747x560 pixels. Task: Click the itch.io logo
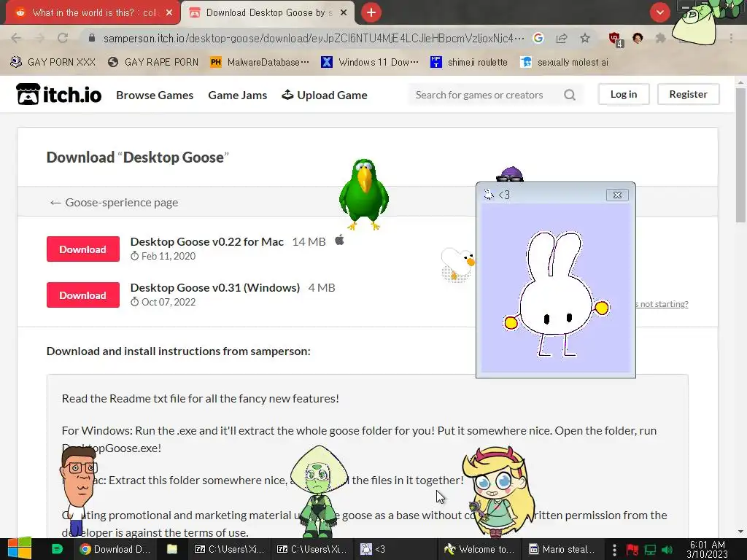[58, 94]
